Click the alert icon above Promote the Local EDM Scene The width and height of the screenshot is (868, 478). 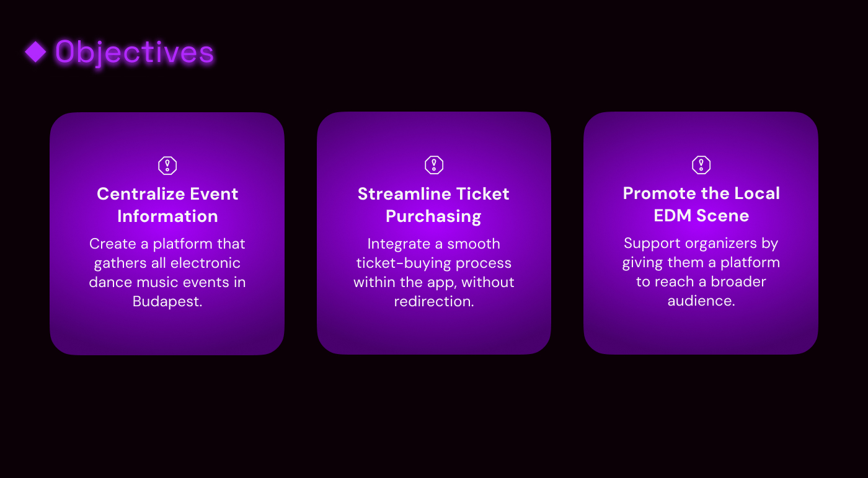(x=701, y=165)
